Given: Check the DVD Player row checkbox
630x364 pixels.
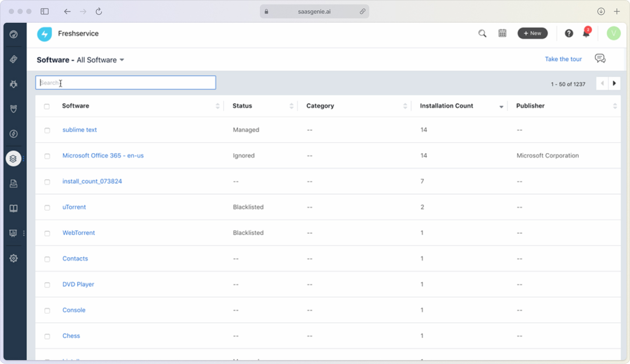Looking at the screenshot, I should 47,285.
